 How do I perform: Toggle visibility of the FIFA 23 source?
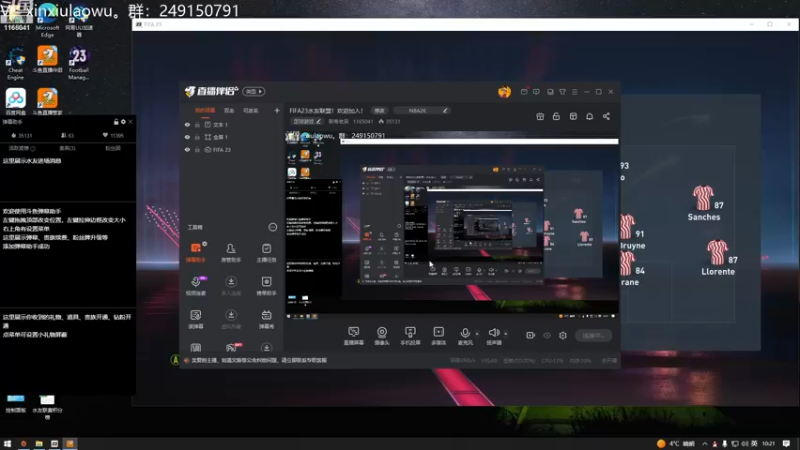(x=187, y=150)
